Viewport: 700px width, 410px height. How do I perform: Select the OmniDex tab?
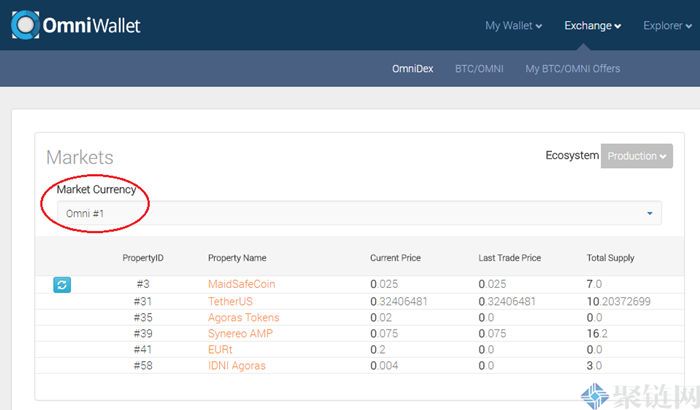[x=412, y=69]
